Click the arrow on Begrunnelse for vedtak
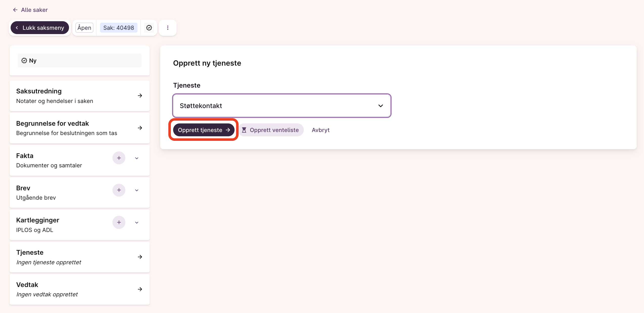Viewport: 644px width, 313px height. click(x=140, y=128)
